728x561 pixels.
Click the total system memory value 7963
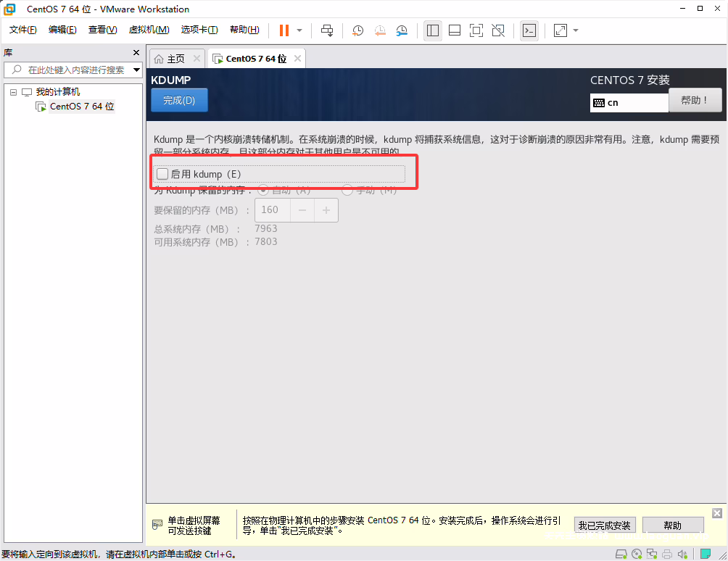point(266,229)
